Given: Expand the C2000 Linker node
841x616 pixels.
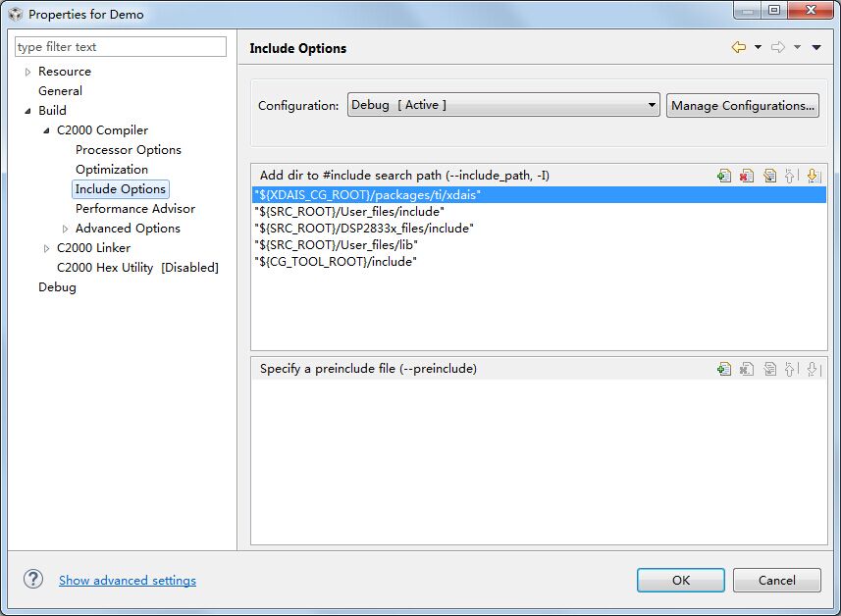Looking at the screenshot, I should [46, 248].
